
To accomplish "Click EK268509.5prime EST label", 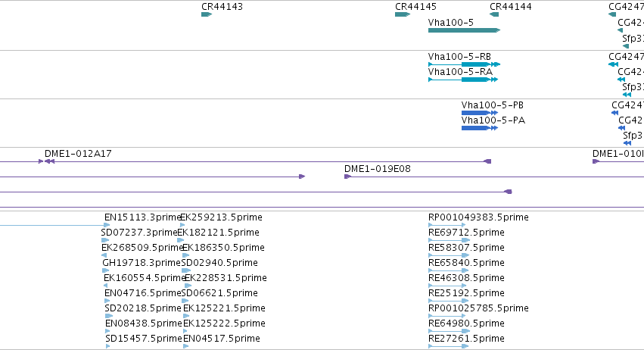I will pos(142,248).
